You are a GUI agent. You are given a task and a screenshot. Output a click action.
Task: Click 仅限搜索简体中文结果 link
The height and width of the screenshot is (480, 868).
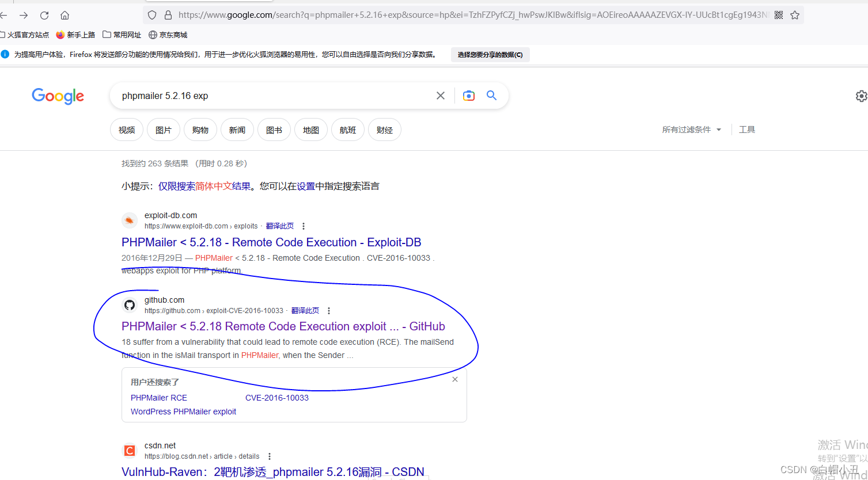(204, 186)
